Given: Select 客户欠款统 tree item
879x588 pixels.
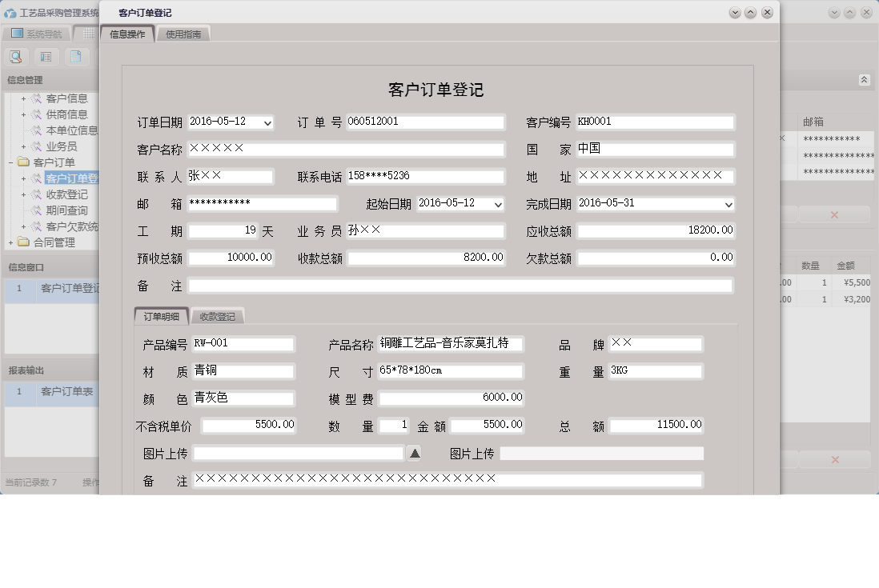Looking at the screenshot, I should click(72, 227).
